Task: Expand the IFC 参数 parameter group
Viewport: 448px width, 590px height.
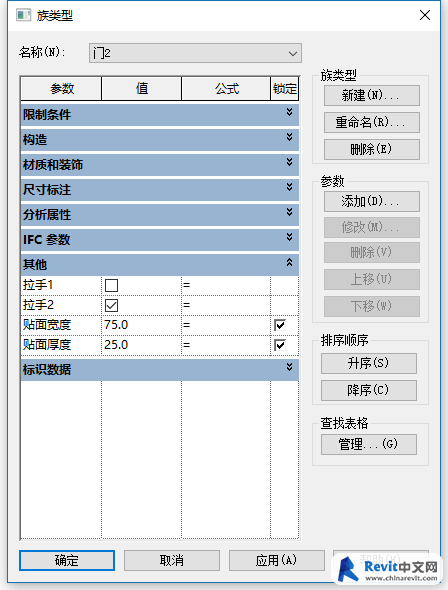Action: point(289,237)
